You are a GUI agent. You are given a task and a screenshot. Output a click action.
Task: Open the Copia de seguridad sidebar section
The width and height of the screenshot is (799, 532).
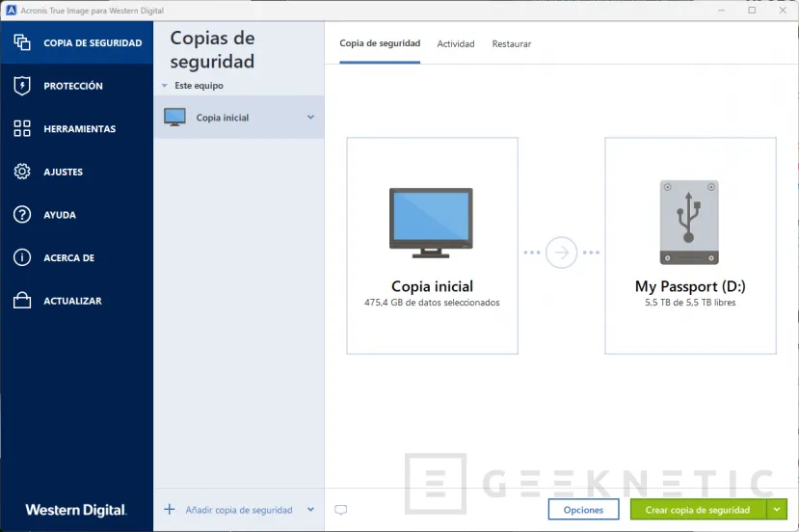(x=76, y=42)
